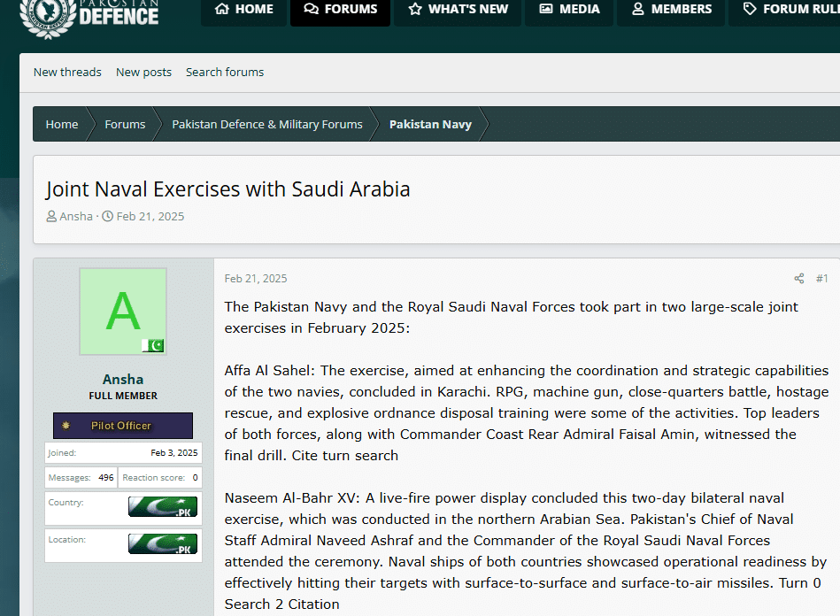Click thread date Feb 21, 2025 under title
This screenshot has height=616, width=840.
point(150,217)
